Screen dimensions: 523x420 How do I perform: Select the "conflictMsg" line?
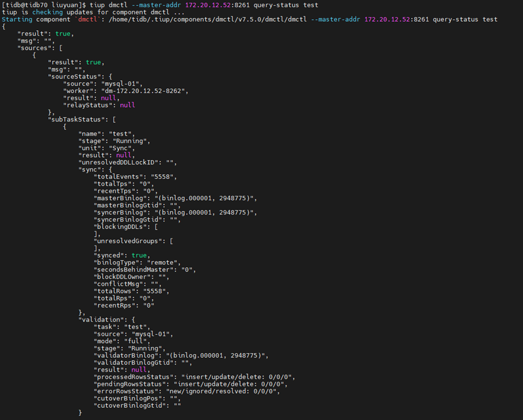(128, 284)
